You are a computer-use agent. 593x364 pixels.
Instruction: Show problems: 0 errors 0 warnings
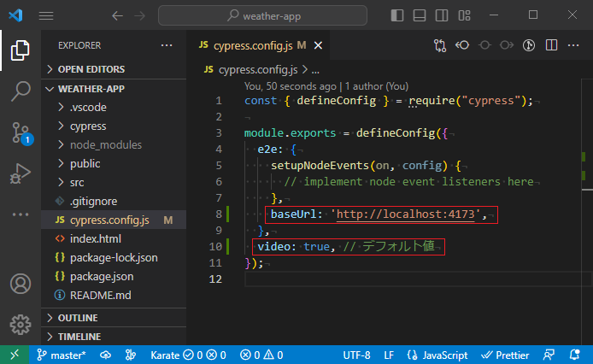click(x=261, y=355)
